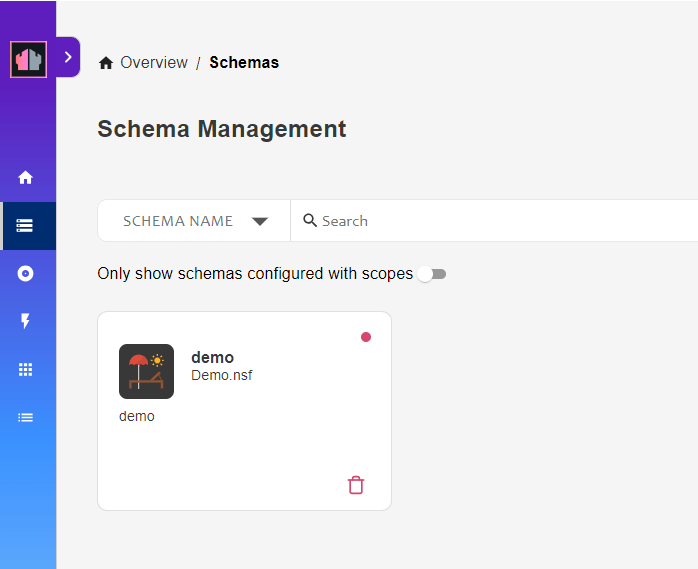Click the Schemas breadcrumb item
Viewport: 698px width, 569px height.
[x=244, y=63]
